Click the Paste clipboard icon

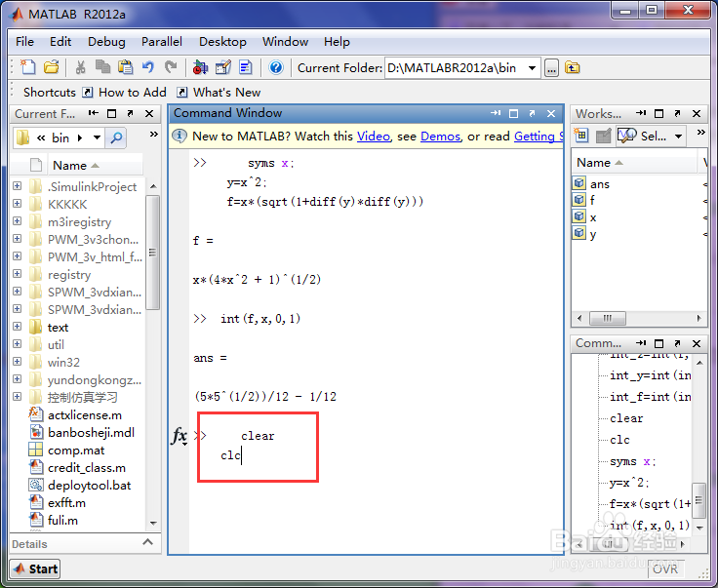coord(125,67)
